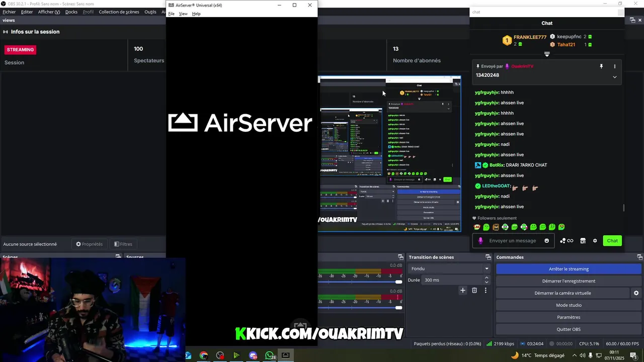This screenshot has height=362, width=644.
Task: Click the pin icon on the pinned chat message
Action: (601, 66)
